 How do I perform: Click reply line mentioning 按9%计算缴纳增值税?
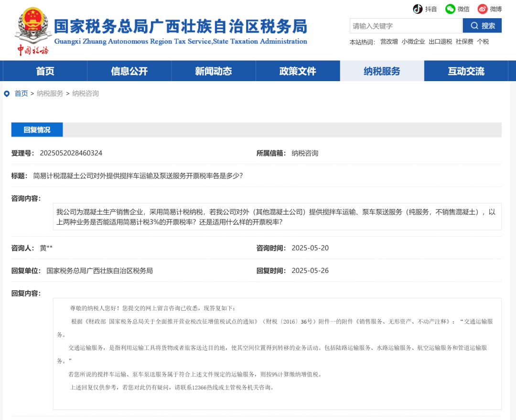pos(195,374)
